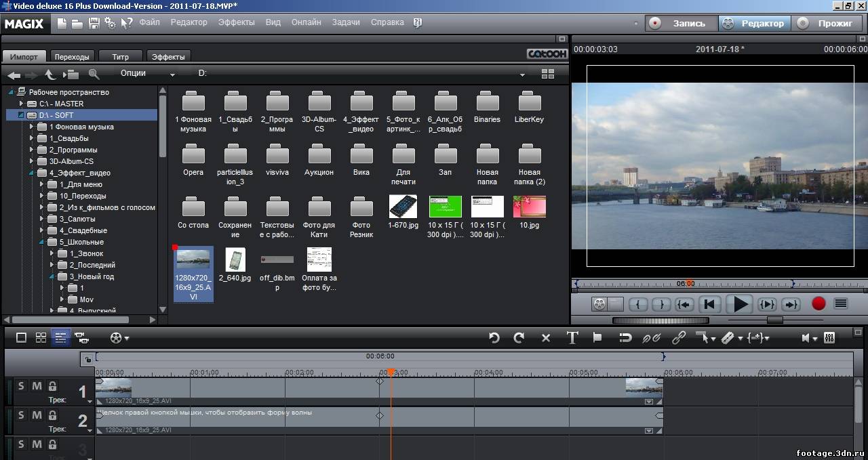Image resolution: width=868 pixels, height=460 pixels.
Task: Open the Онлайн menu
Action: pos(306,22)
